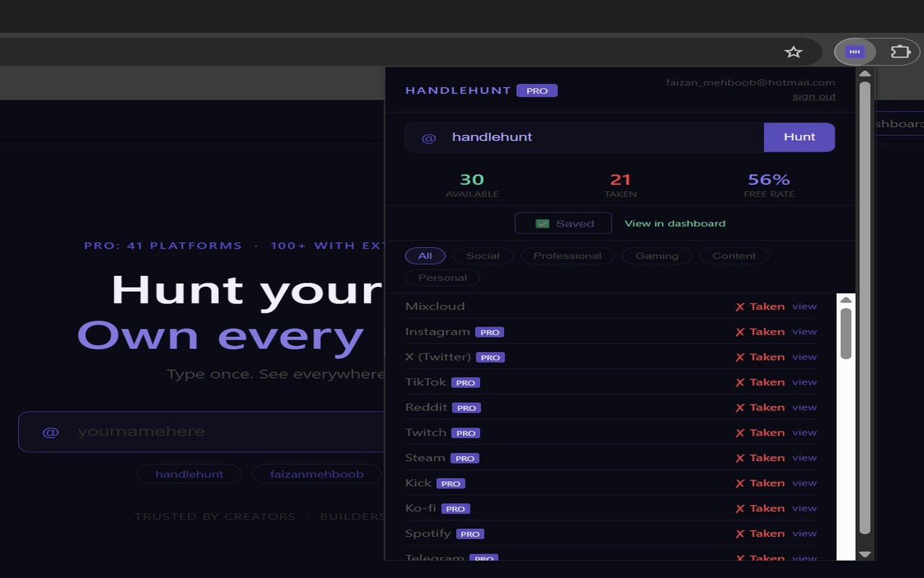
Task: Click the faizanmehboob suggestion chip on webpage
Action: coord(316,474)
